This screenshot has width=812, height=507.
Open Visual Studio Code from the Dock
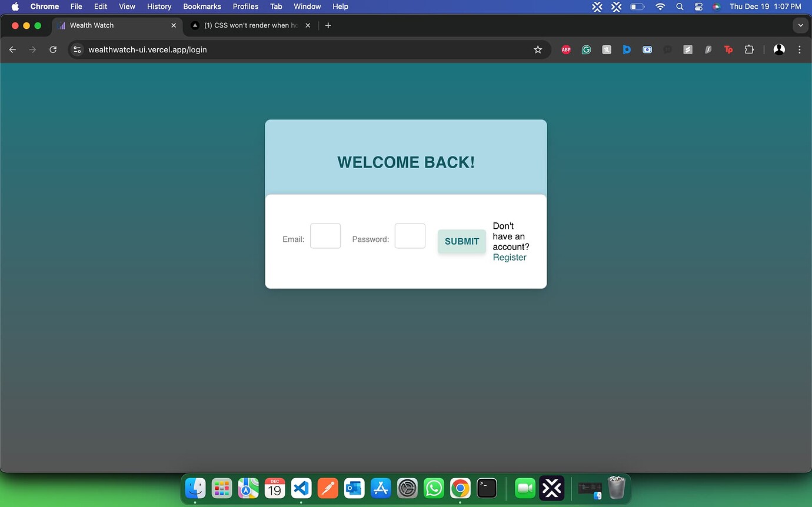coord(301,488)
